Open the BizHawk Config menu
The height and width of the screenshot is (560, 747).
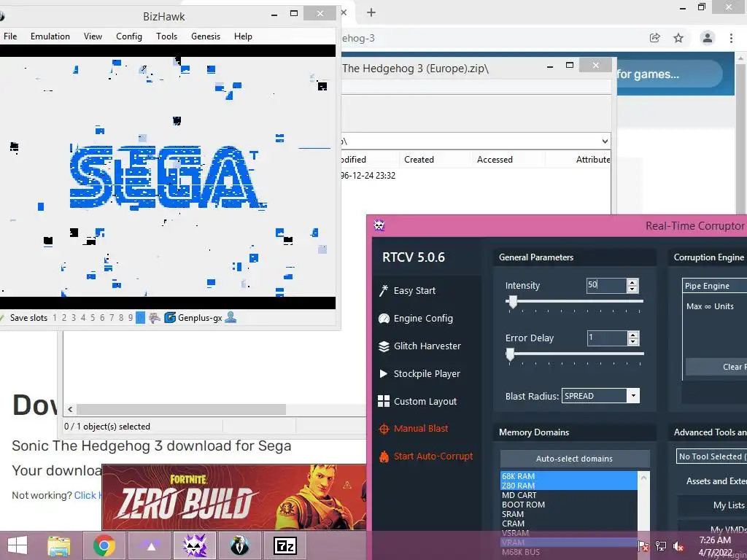coord(129,36)
